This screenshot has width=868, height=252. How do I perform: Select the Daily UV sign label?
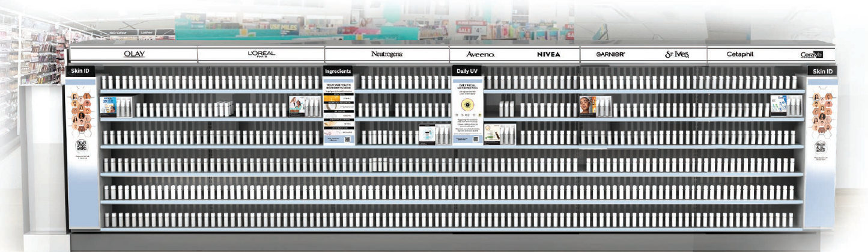click(x=467, y=71)
